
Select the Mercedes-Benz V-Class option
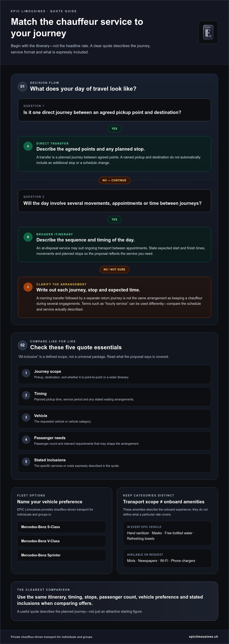click(x=61, y=541)
